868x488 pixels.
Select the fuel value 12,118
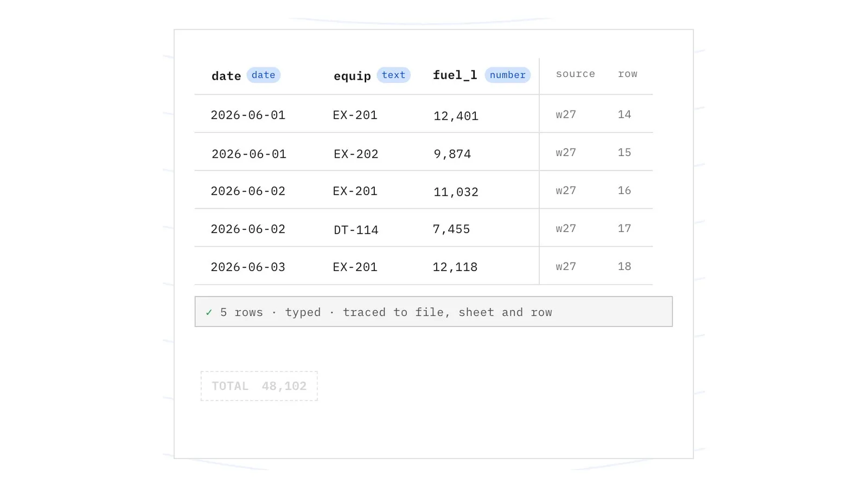click(x=455, y=267)
